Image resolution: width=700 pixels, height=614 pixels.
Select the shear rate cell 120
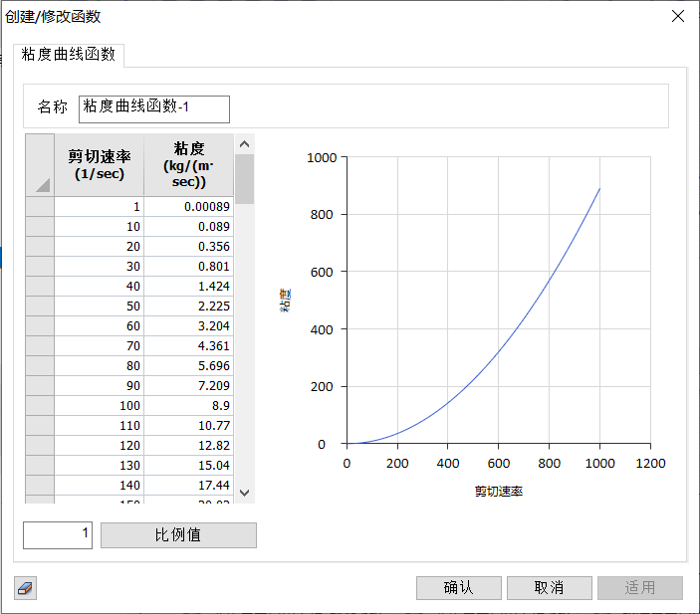[100, 446]
